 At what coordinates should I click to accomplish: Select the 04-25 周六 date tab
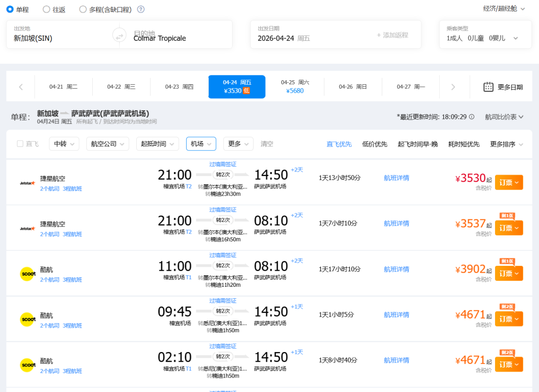point(294,87)
